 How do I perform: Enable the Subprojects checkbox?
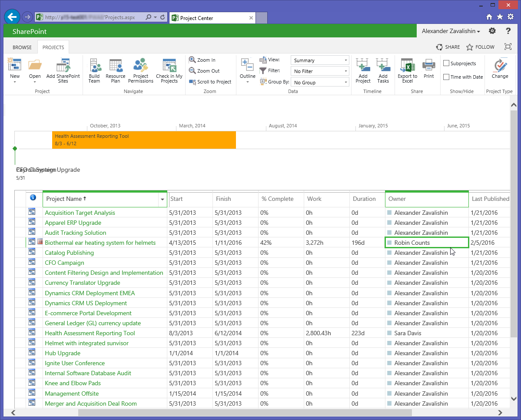coord(446,63)
